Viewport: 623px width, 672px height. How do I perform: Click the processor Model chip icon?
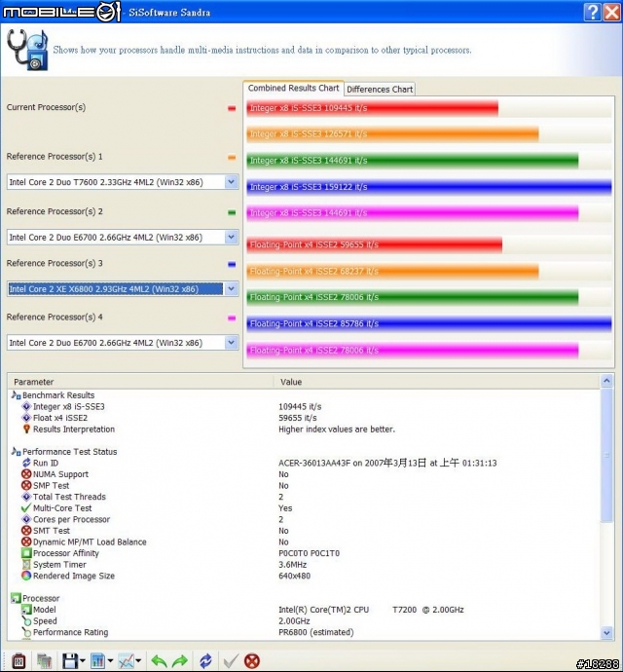26,610
